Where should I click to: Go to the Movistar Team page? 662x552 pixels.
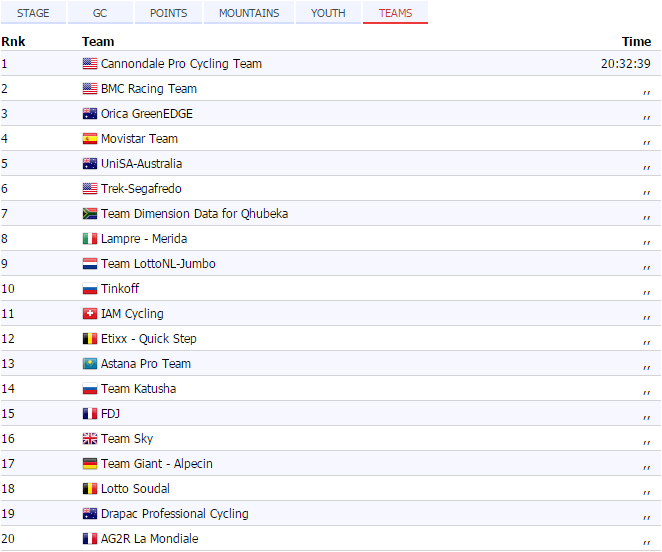point(139,139)
